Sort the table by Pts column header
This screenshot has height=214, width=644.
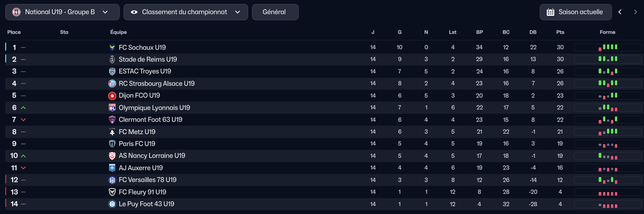(x=560, y=32)
